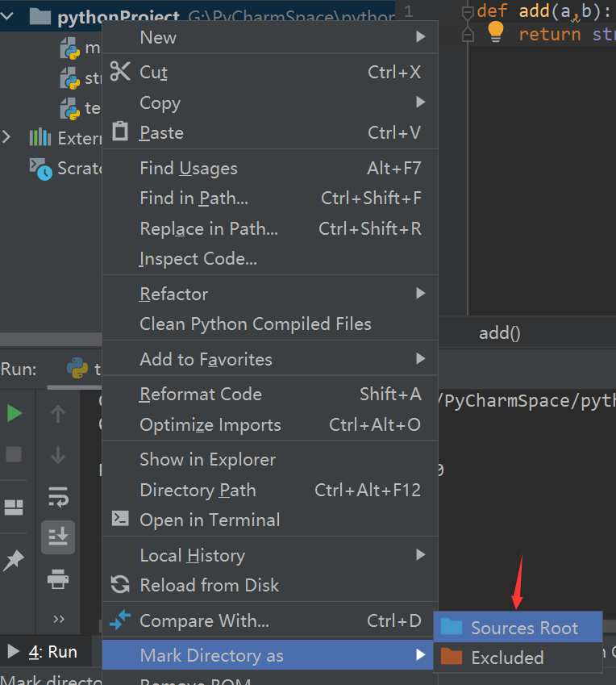Open the Refactor submenu arrow

tap(420, 293)
